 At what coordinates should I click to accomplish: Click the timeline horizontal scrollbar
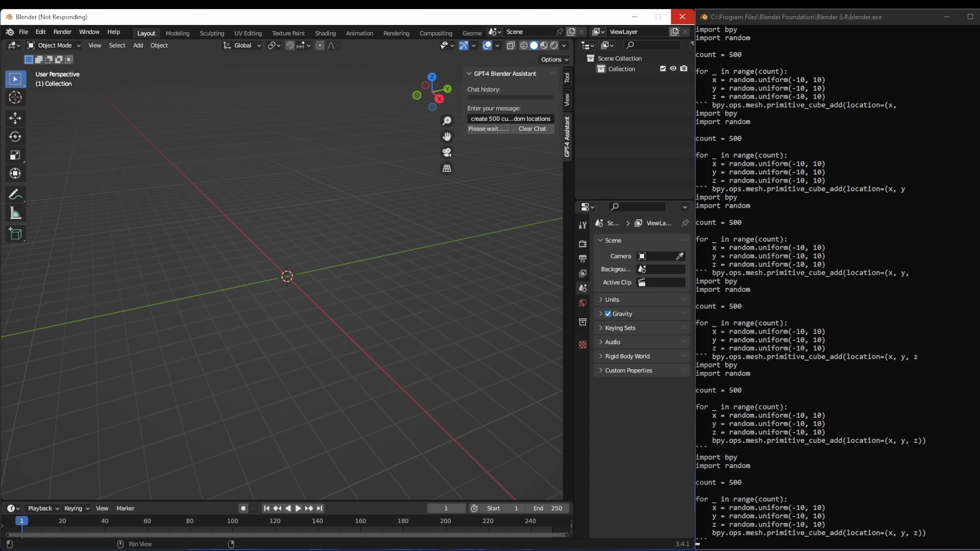(x=287, y=535)
